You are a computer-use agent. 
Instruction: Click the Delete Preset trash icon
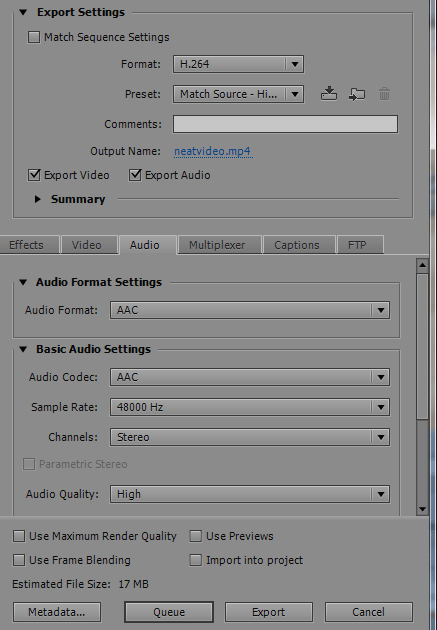pos(384,94)
